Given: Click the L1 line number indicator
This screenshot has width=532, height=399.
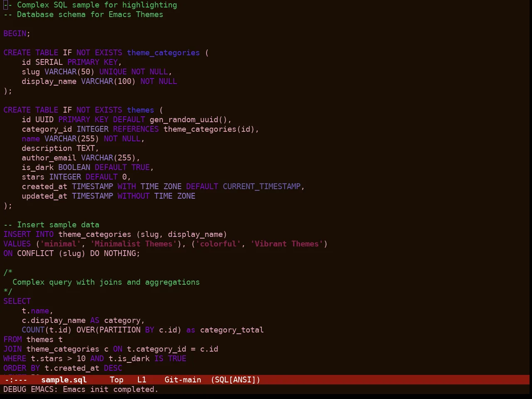Looking at the screenshot, I should pos(142,379).
